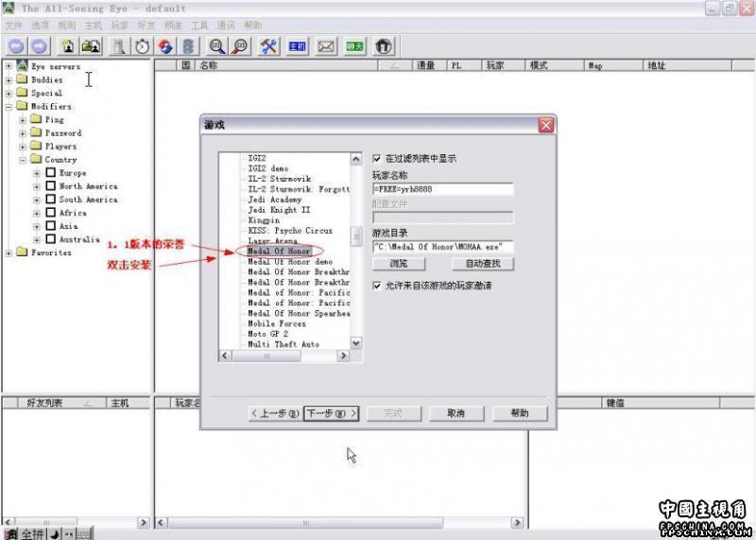Screen dimensions: 756x540
Task: Open the 工具 menu
Action: click(x=199, y=26)
